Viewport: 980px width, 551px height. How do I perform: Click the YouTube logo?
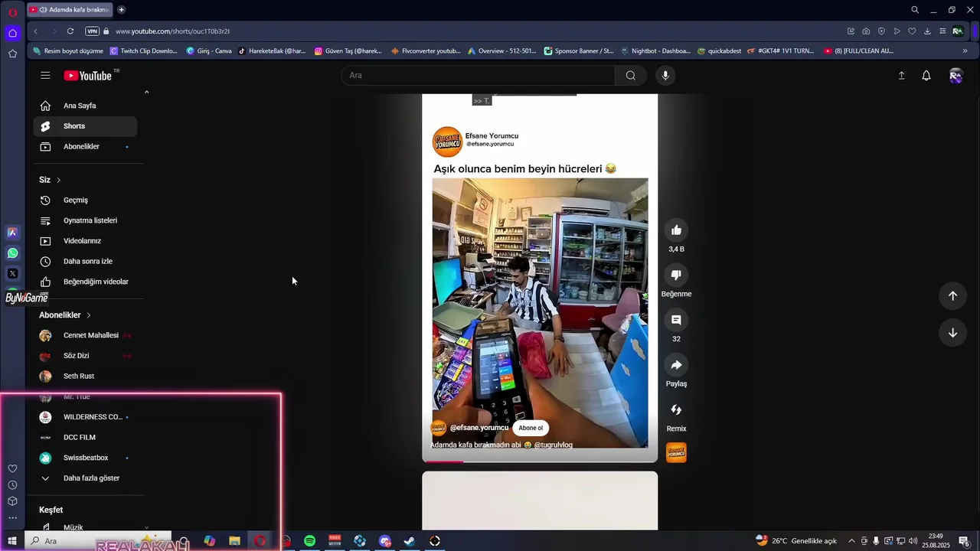[88, 75]
